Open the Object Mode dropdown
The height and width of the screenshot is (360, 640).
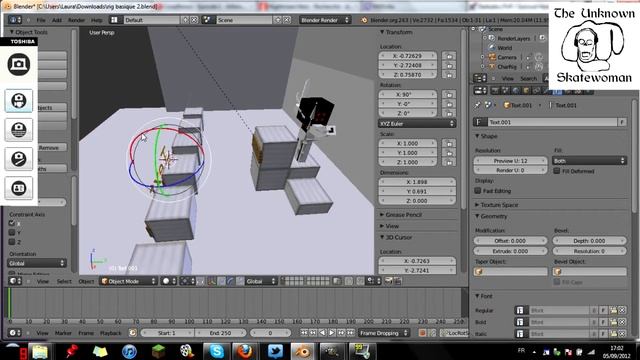[129, 281]
